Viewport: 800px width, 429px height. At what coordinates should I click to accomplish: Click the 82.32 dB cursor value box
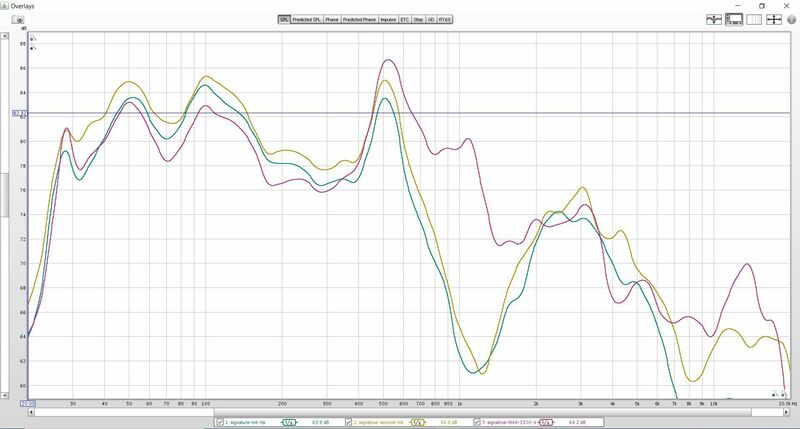[x=20, y=113]
